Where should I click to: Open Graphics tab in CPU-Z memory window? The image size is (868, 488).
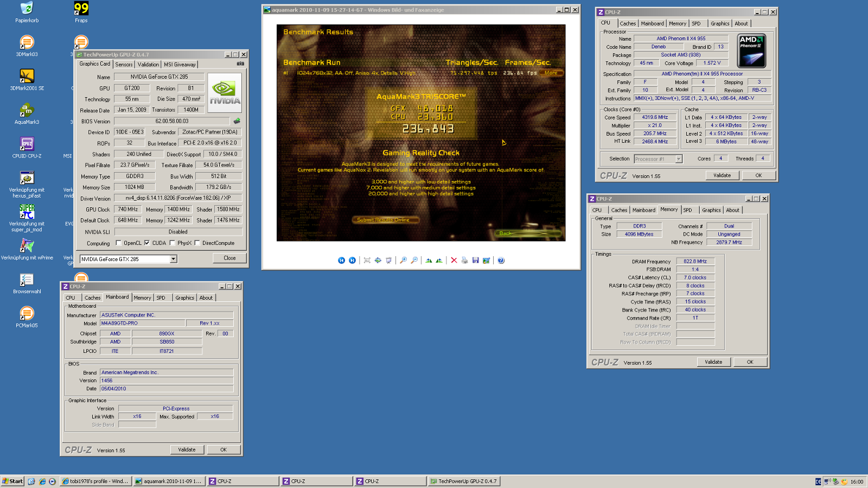(x=711, y=210)
